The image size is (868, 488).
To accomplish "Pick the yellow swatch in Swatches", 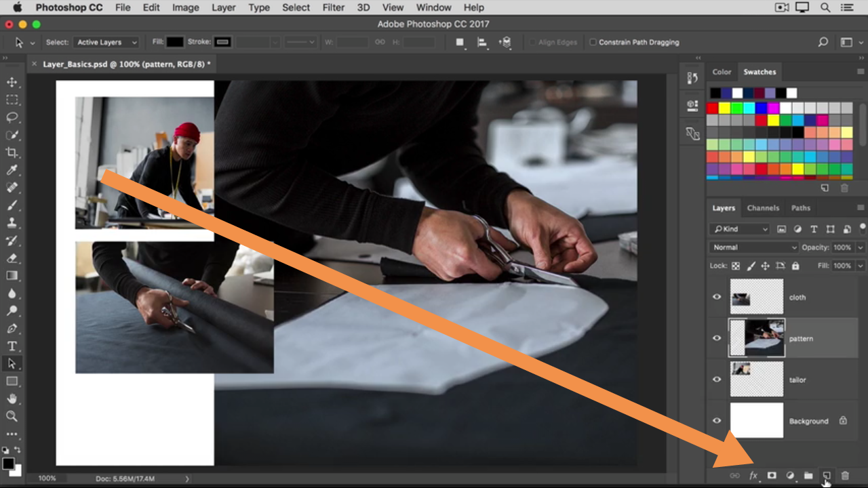I will click(x=724, y=108).
